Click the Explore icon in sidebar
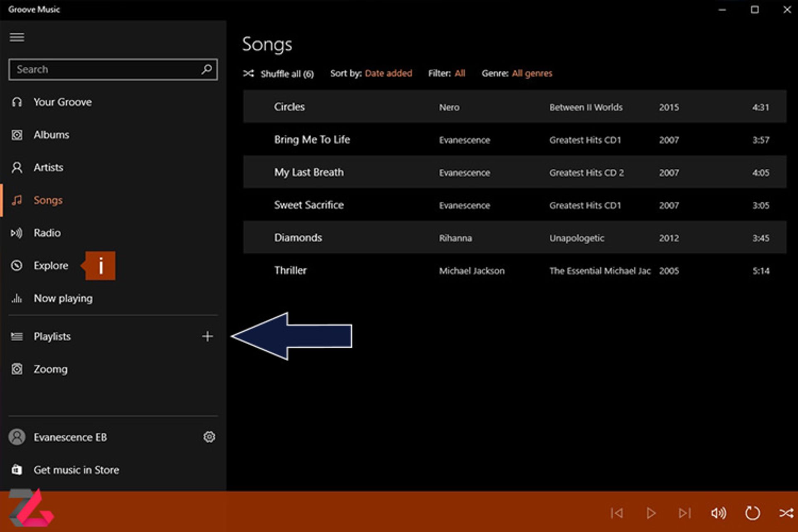 click(x=17, y=266)
